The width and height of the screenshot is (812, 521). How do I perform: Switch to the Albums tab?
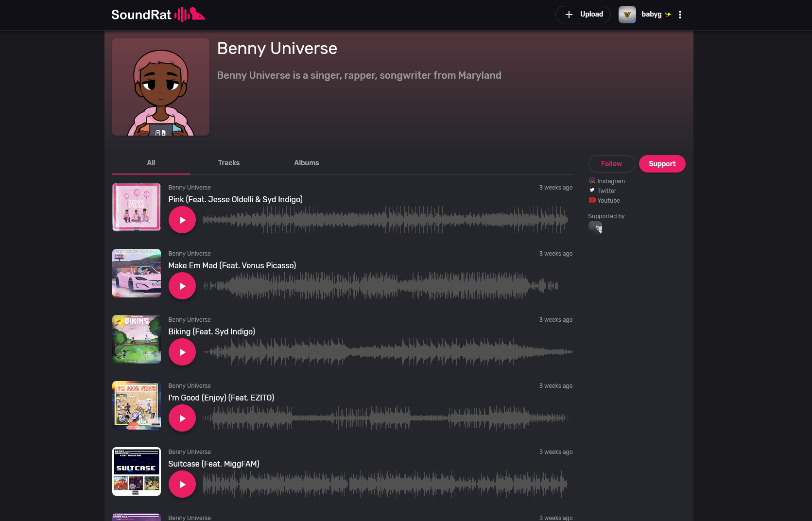[x=306, y=163]
